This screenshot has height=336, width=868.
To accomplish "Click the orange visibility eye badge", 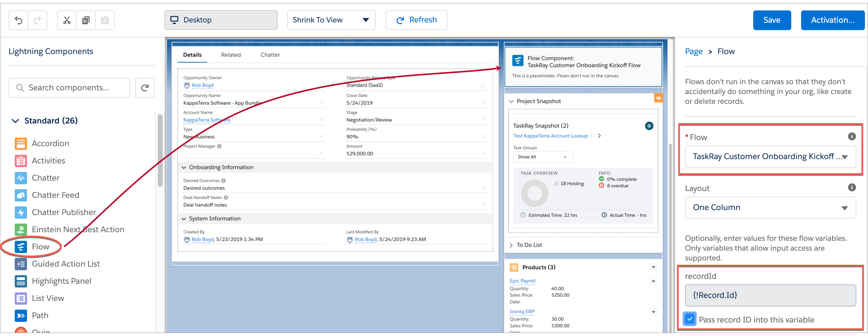I will coord(658,98).
